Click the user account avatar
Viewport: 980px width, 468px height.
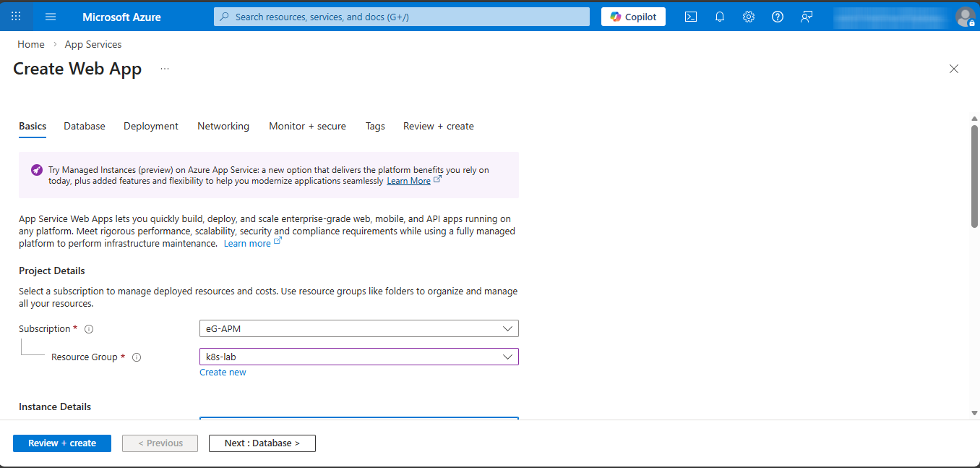[x=964, y=17]
